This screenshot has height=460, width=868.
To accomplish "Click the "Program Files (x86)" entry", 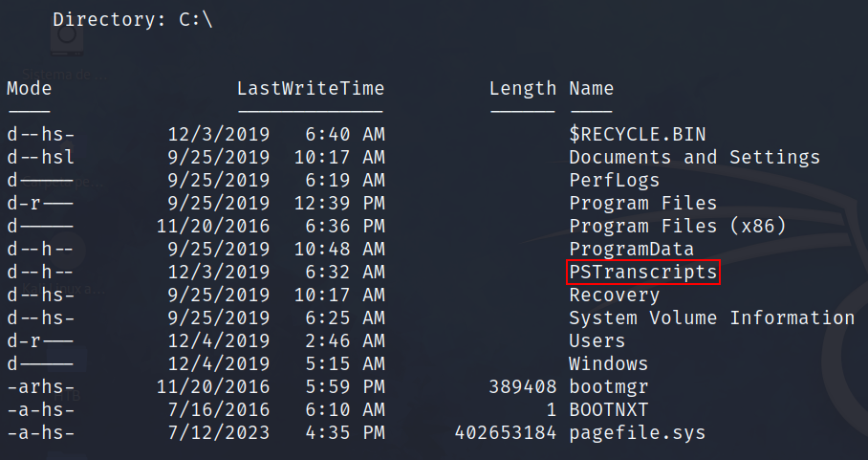I will pyautogui.click(x=677, y=226).
